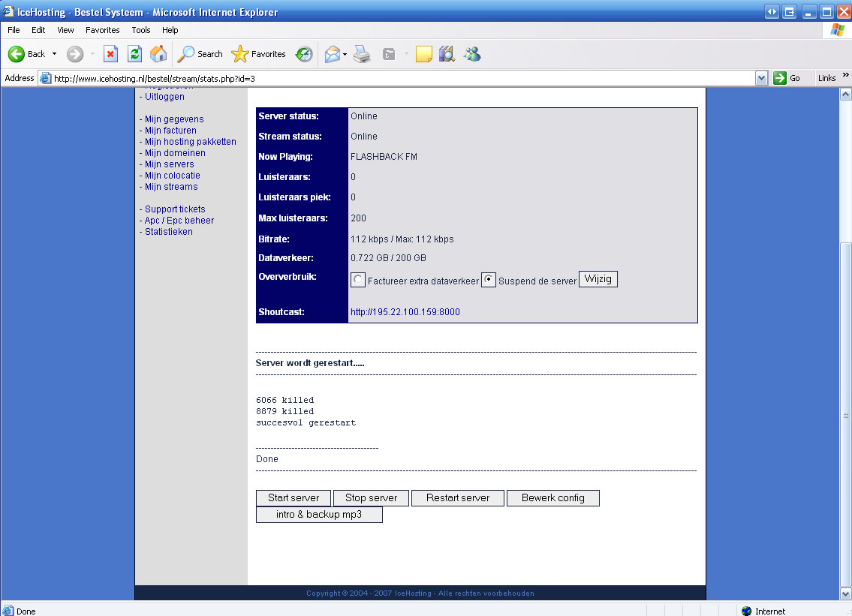The image size is (852, 616).
Task: Open the Shoutcast stream URL link
Action: 405,312
